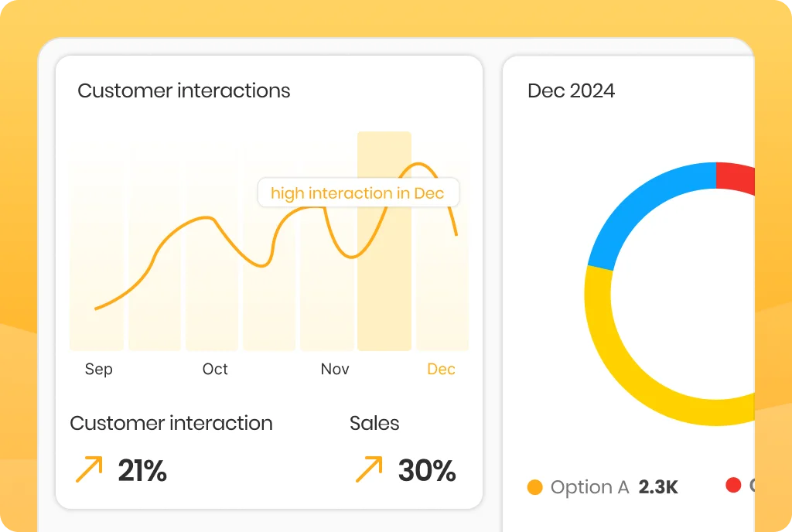
Task: Click the highlighted December chart bar
Action: (384, 241)
